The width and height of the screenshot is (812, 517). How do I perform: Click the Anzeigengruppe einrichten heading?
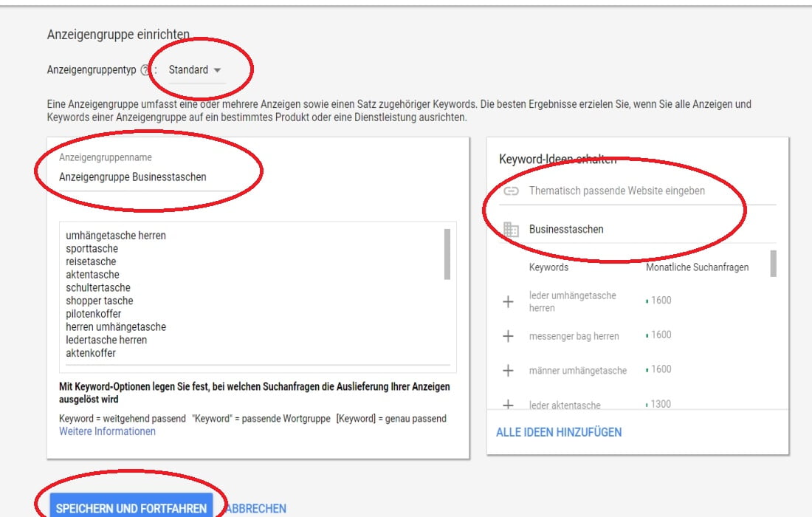(118, 35)
